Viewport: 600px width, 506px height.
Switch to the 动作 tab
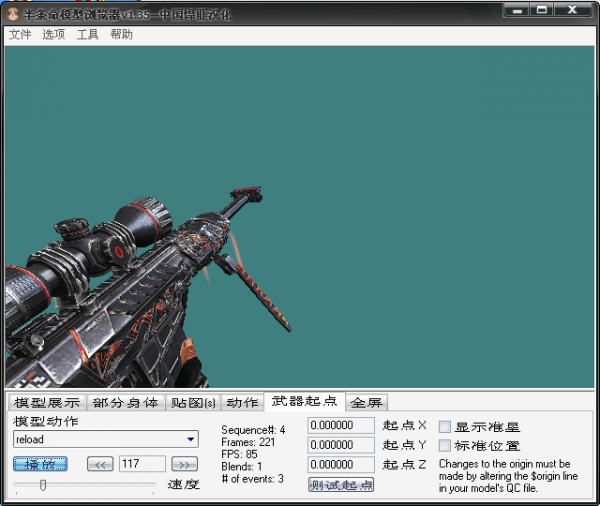(x=243, y=402)
